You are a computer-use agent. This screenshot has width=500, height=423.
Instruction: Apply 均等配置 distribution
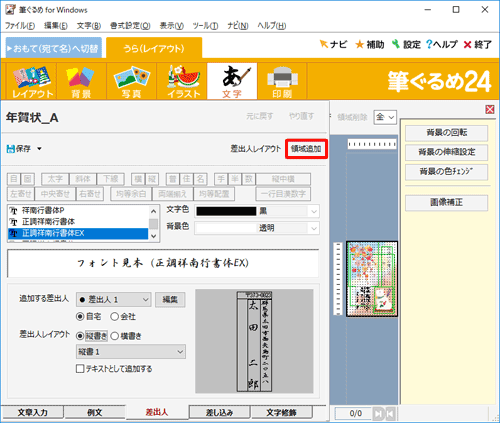(x=214, y=194)
